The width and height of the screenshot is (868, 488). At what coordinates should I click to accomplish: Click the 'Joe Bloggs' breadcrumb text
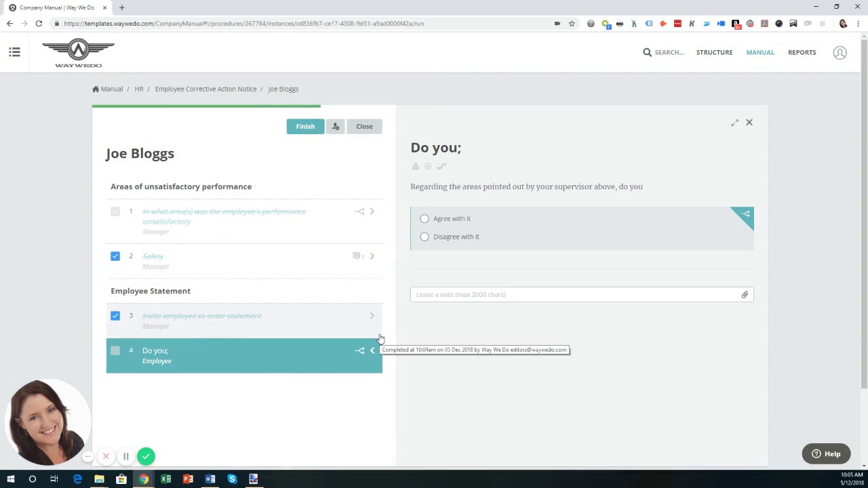pyautogui.click(x=283, y=89)
